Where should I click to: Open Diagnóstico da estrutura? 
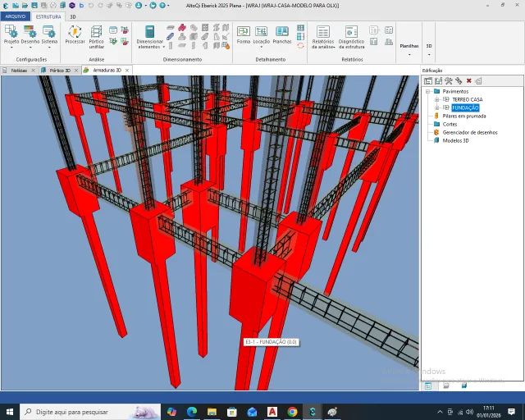[x=351, y=37]
